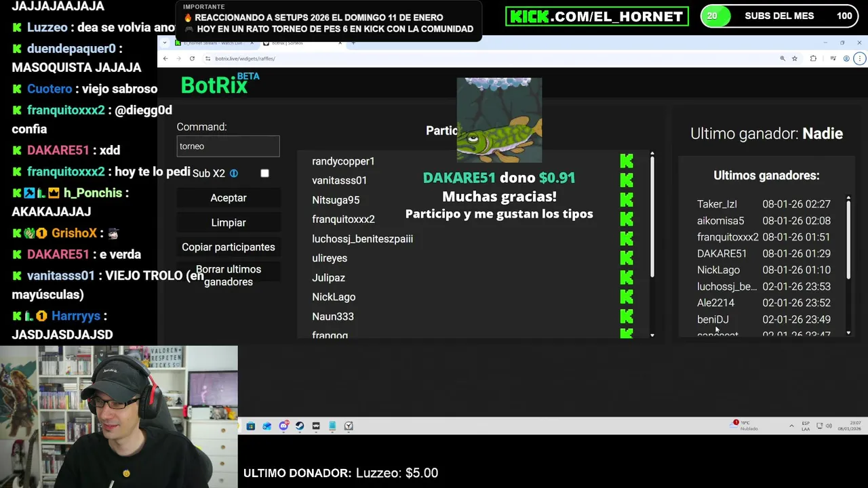This screenshot has height=488, width=868.
Task: Click Borrar ultimos ganadores button
Action: coord(229,275)
